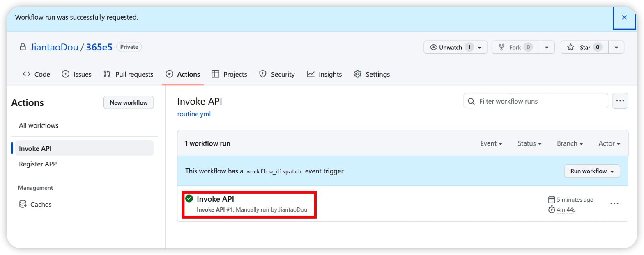Open repository Settings tab
644x255 pixels.
(372, 74)
